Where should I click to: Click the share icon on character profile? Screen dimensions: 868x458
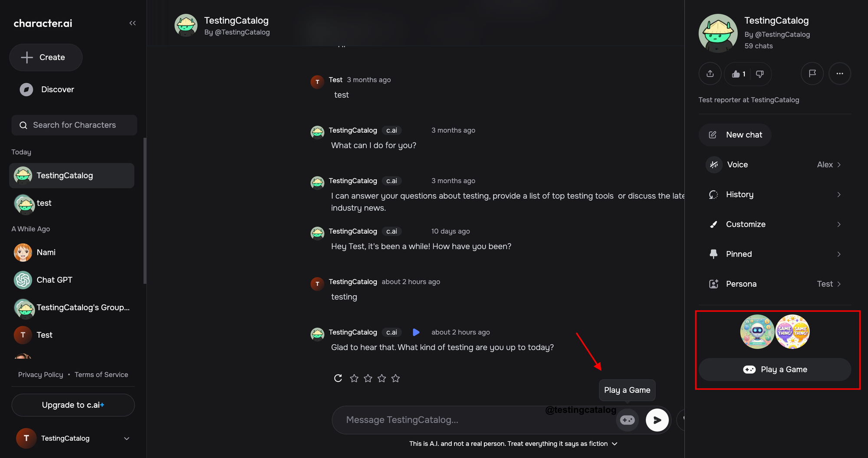[x=710, y=74]
